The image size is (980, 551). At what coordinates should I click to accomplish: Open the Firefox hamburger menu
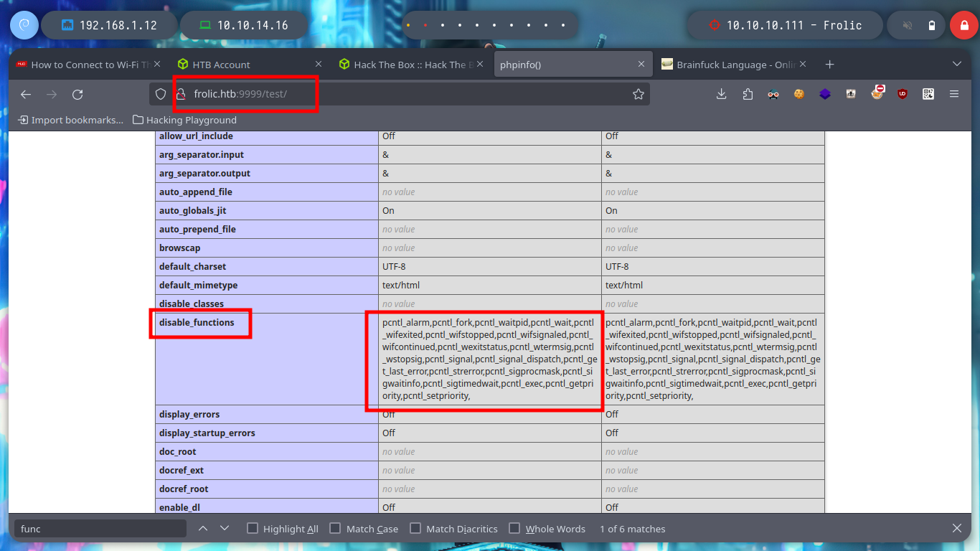point(954,94)
